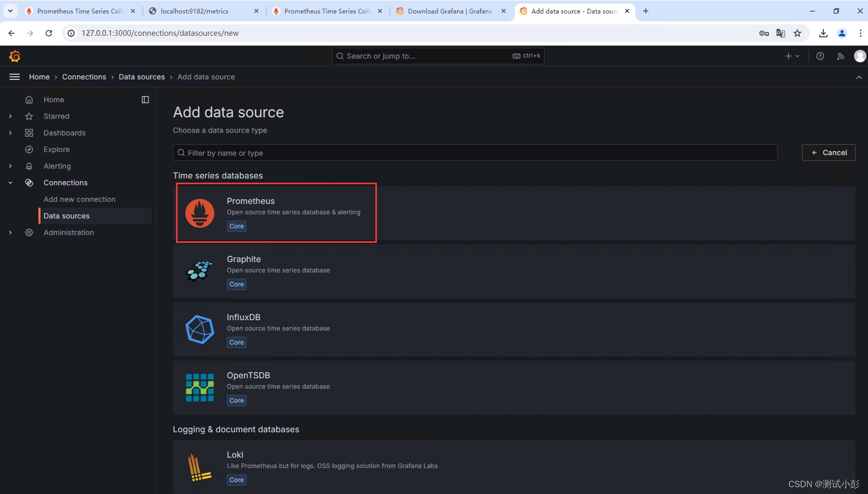This screenshot has height=494, width=868.
Task: Open Add new connection menu item
Action: point(79,199)
